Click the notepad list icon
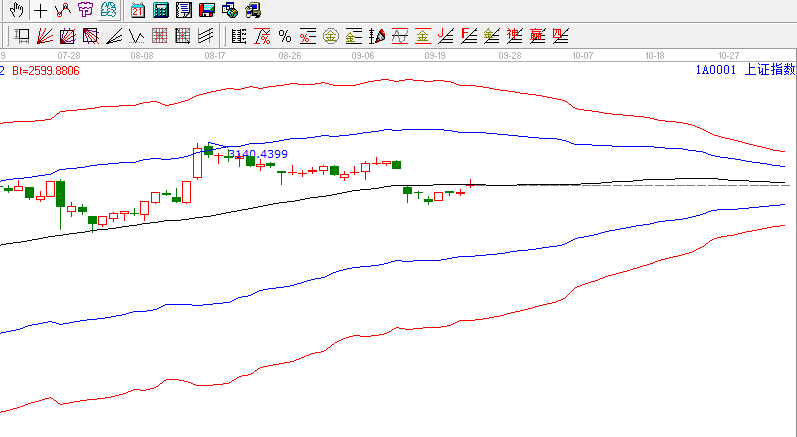Viewport: 797px width, 437px height. click(x=183, y=11)
